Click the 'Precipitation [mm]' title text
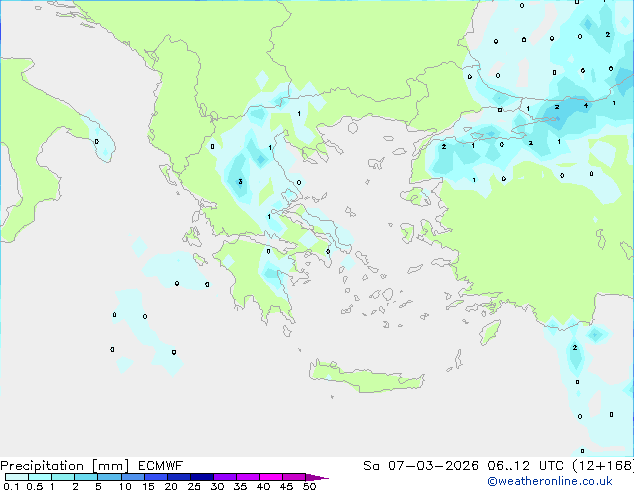This screenshot has height=490, width=634. pyautogui.click(x=64, y=466)
